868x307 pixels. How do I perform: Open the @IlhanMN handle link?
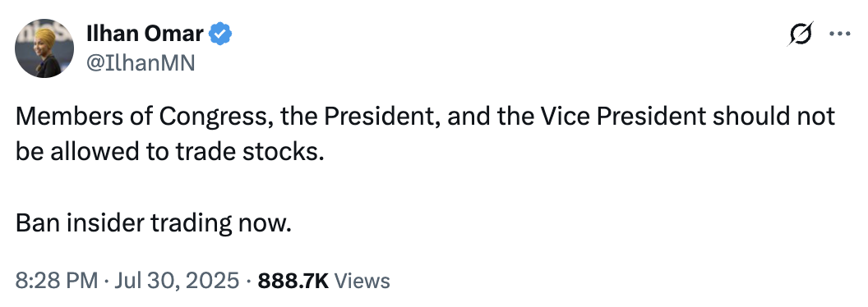[x=141, y=63]
